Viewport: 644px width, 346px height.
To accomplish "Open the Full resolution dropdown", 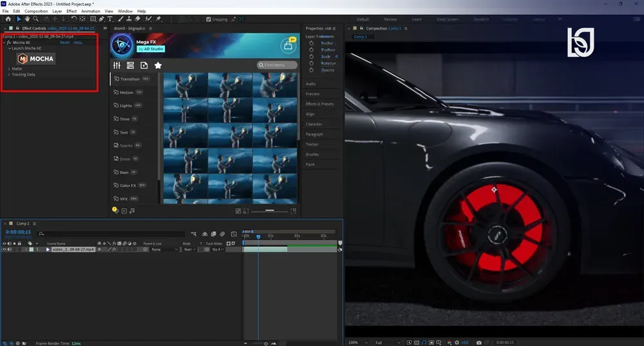I will click(x=387, y=342).
